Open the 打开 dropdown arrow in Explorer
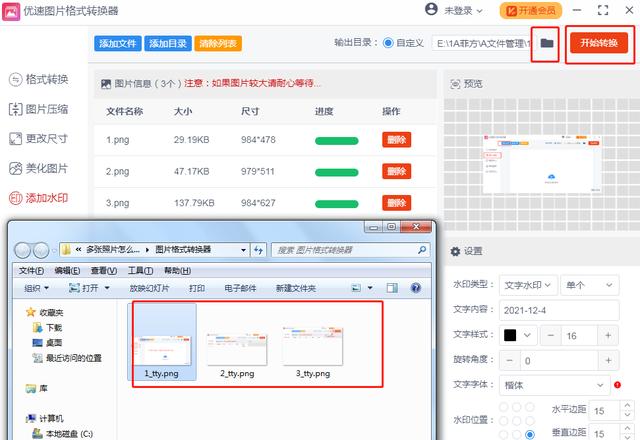This screenshot has width=640, height=440. click(x=107, y=288)
